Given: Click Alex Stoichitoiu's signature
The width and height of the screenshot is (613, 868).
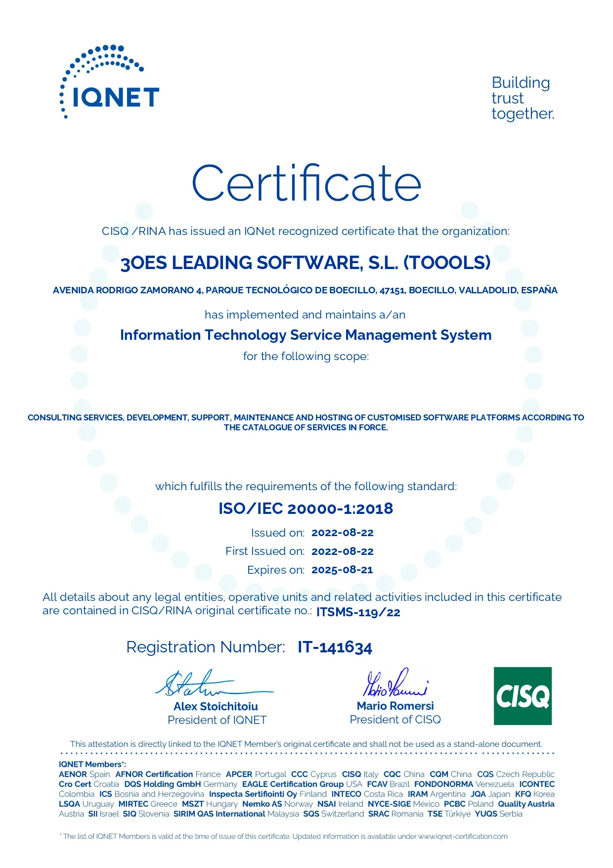Looking at the screenshot, I should (x=208, y=684).
